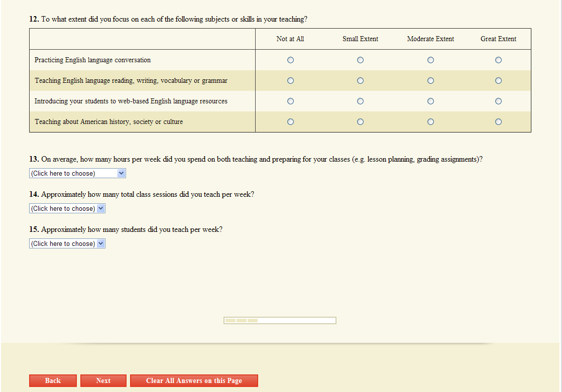Choose 'Great Extent' for Practicing English conversation
The image size is (562, 392).
pyautogui.click(x=498, y=60)
